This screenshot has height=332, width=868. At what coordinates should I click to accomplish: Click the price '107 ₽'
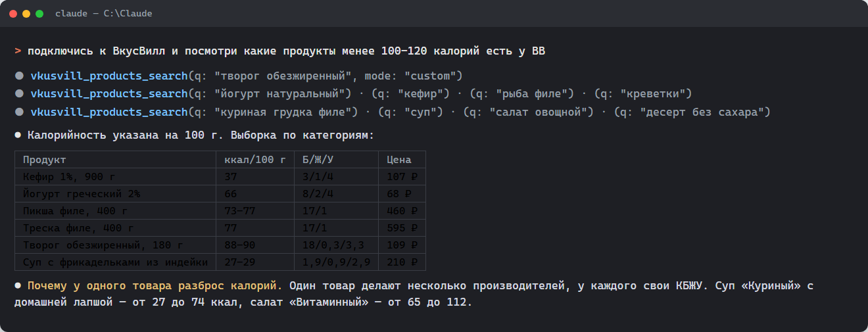[x=402, y=177]
